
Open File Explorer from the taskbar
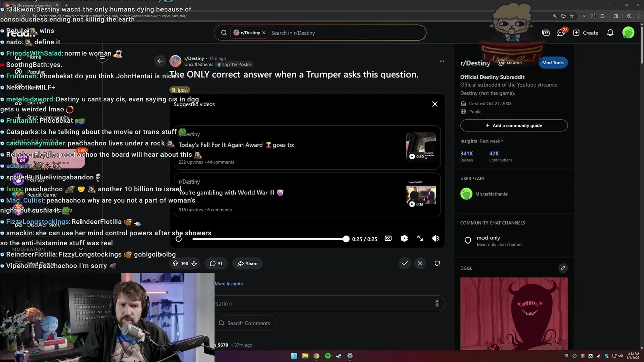click(305, 356)
